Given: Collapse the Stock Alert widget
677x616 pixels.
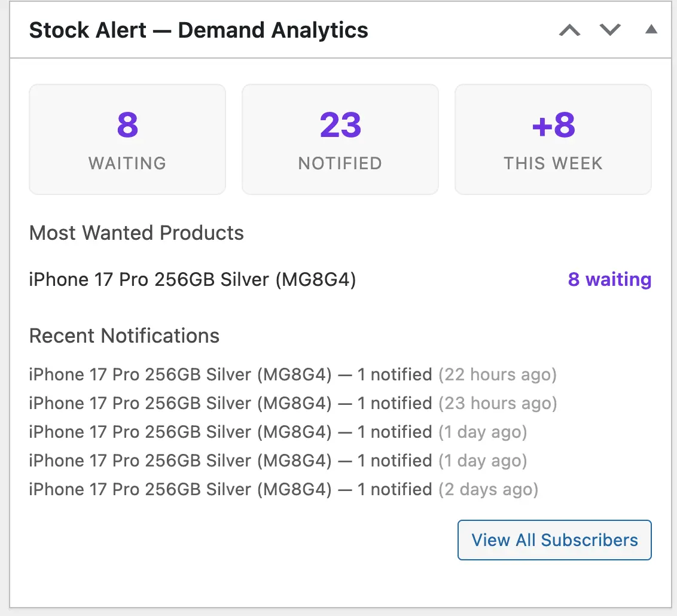Looking at the screenshot, I should click(651, 29).
